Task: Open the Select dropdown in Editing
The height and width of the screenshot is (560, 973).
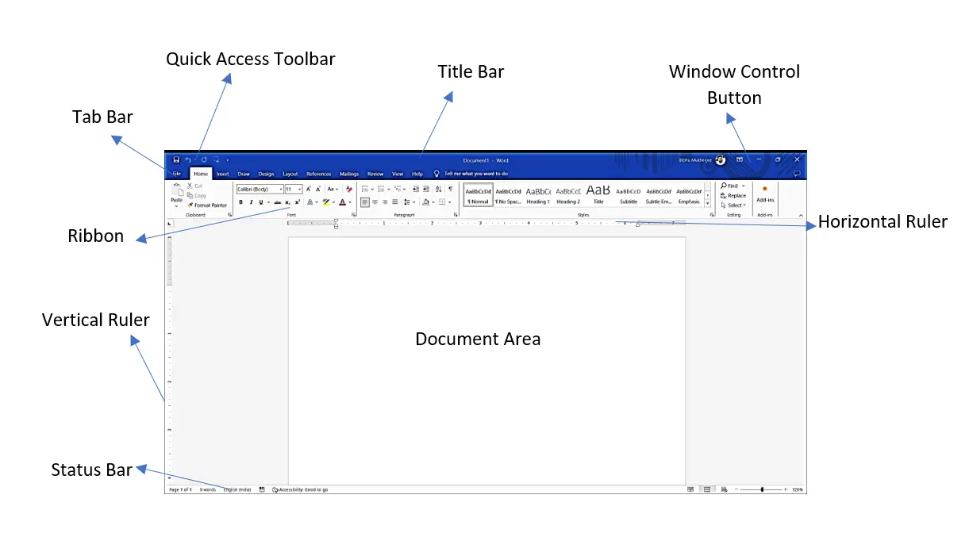Action: [733, 205]
